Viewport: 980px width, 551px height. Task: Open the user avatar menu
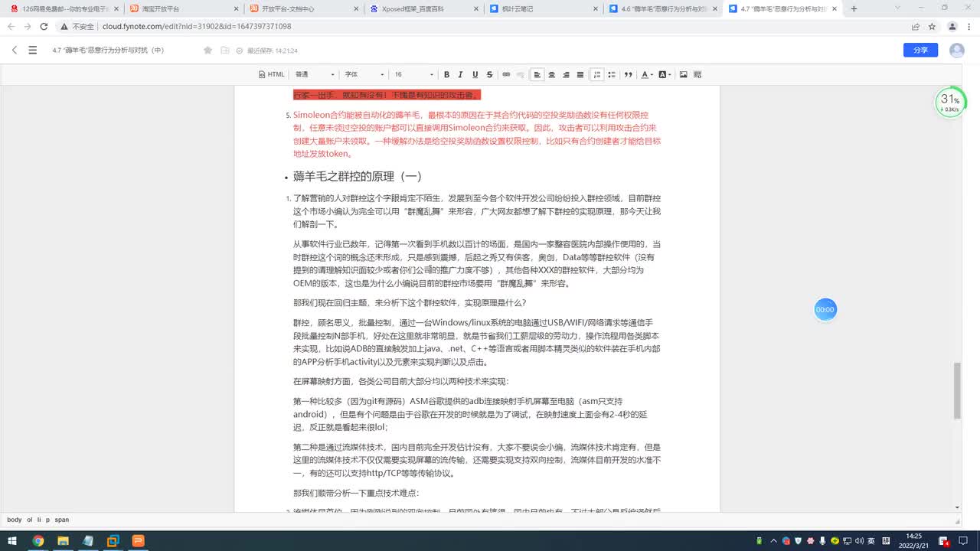pyautogui.click(x=957, y=50)
